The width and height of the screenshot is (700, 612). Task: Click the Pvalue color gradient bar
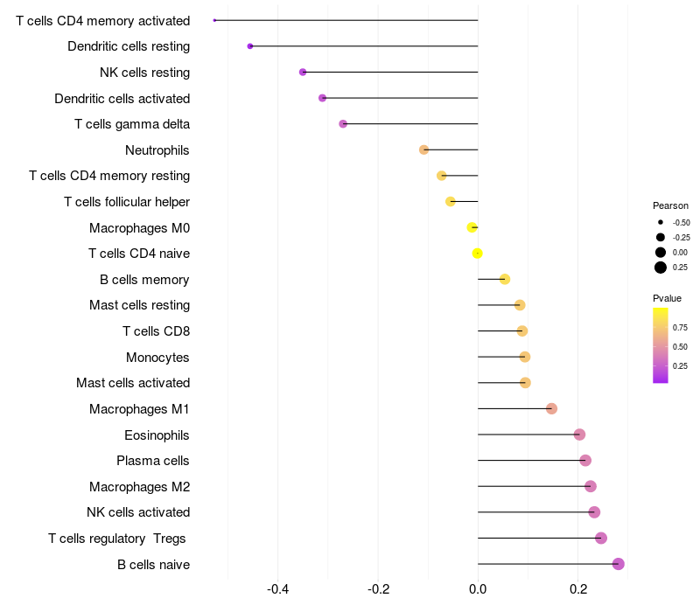(661, 345)
